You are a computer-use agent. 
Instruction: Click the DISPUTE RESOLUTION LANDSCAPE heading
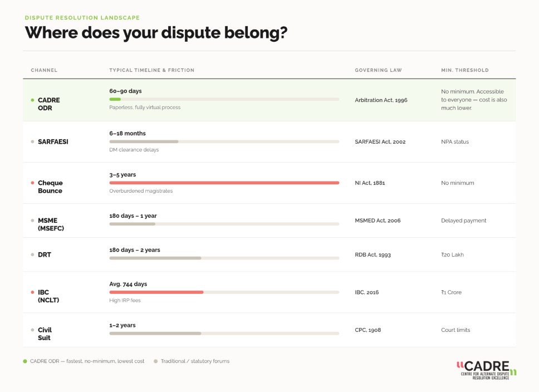tap(82, 17)
